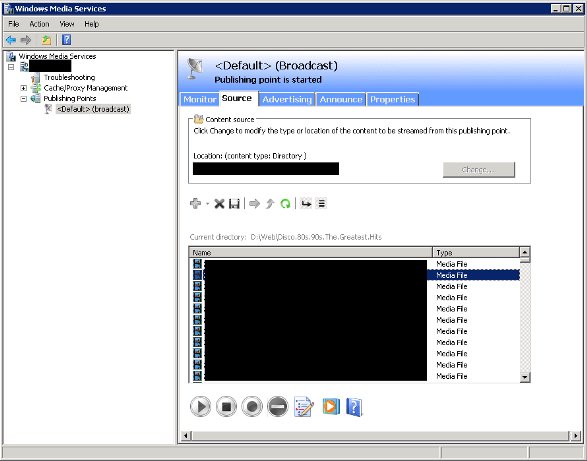587x461 pixels.
Task: Click the redacted Location path field
Action: tap(266, 169)
